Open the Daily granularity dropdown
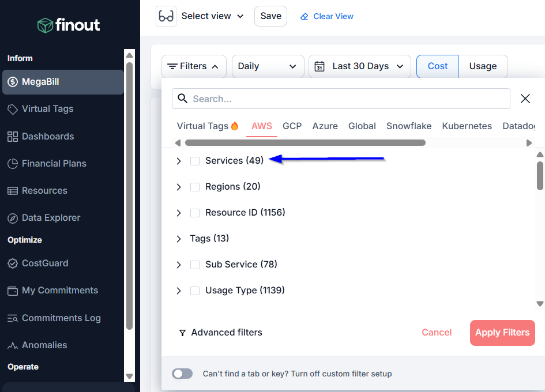545x392 pixels. (268, 66)
